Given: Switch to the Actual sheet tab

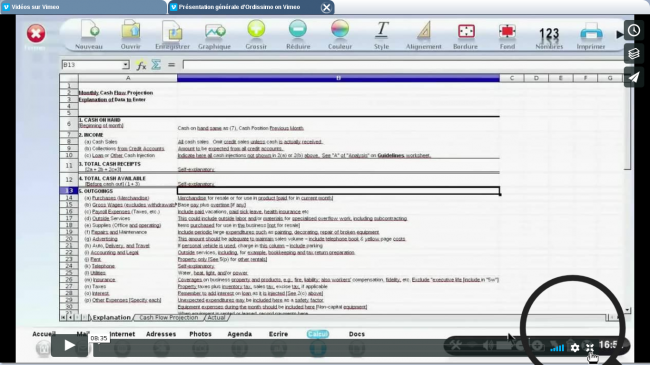Looking at the screenshot, I should coord(216,317).
